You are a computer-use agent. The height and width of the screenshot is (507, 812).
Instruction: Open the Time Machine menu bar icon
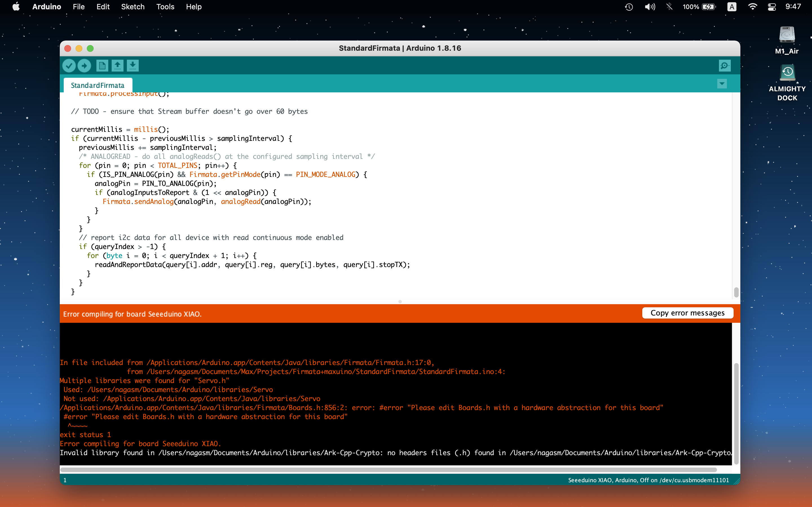[x=629, y=7]
